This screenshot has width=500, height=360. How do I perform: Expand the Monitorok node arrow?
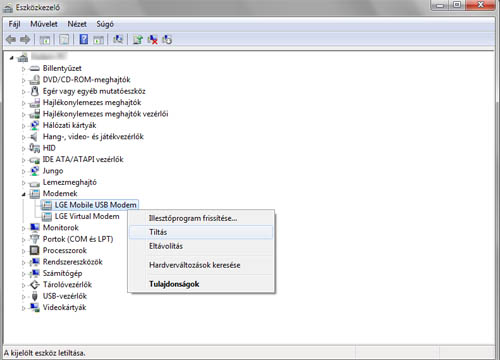[x=23, y=229]
